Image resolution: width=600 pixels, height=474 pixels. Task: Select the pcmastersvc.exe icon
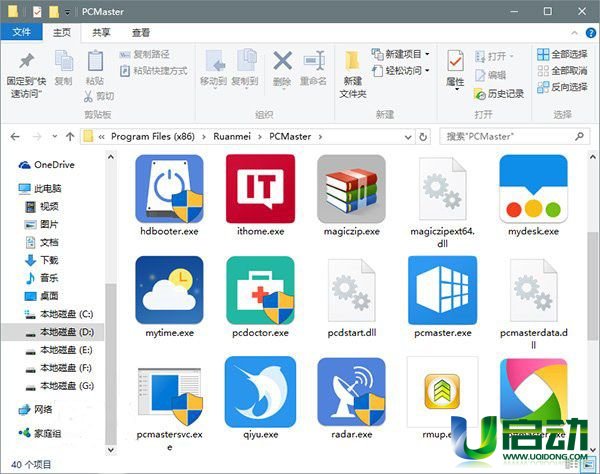[169, 395]
